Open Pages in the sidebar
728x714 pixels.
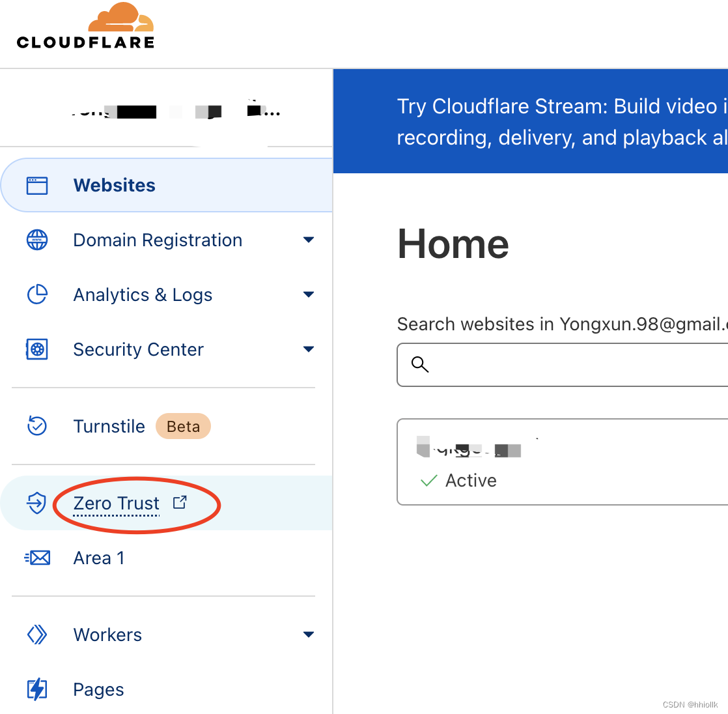click(x=98, y=690)
